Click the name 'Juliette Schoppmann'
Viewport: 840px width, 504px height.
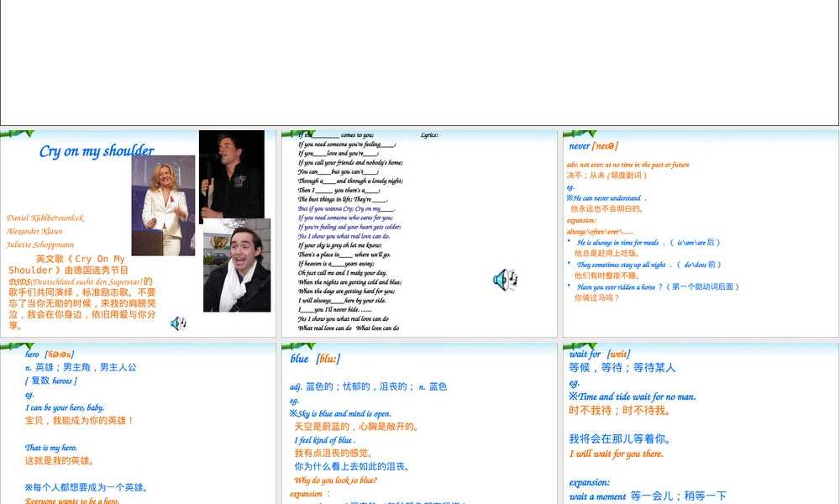(40, 244)
